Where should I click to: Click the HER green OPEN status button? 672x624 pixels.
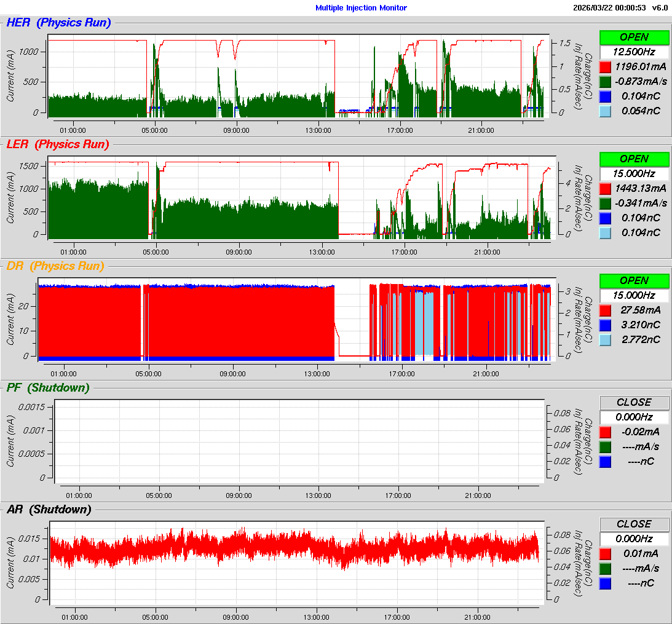(x=634, y=37)
